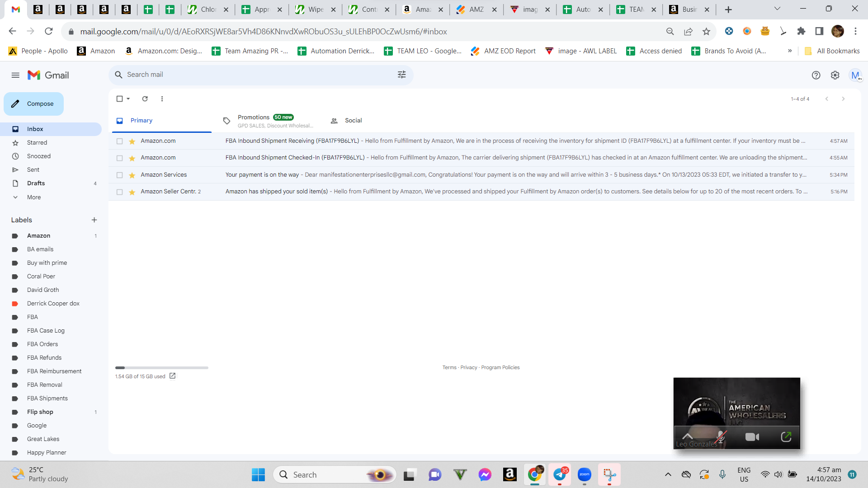Open Messenger from the taskbar
The image size is (868, 488).
click(x=485, y=475)
